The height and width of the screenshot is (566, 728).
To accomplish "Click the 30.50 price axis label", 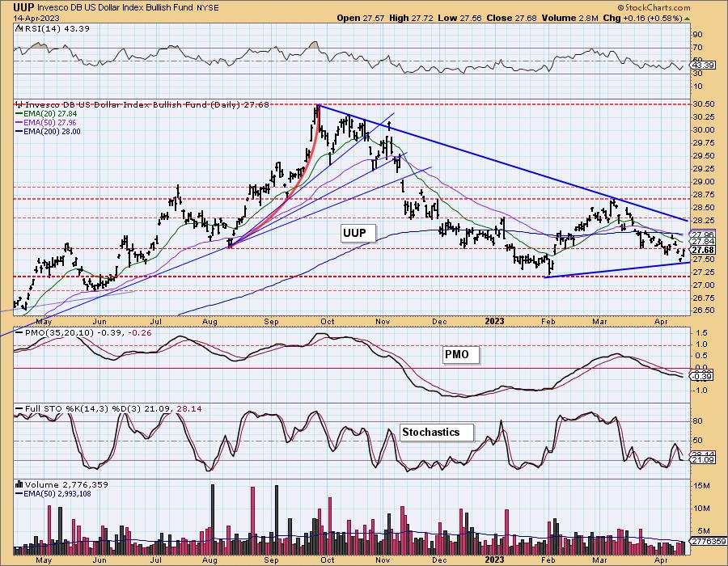I will click(x=704, y=104).
